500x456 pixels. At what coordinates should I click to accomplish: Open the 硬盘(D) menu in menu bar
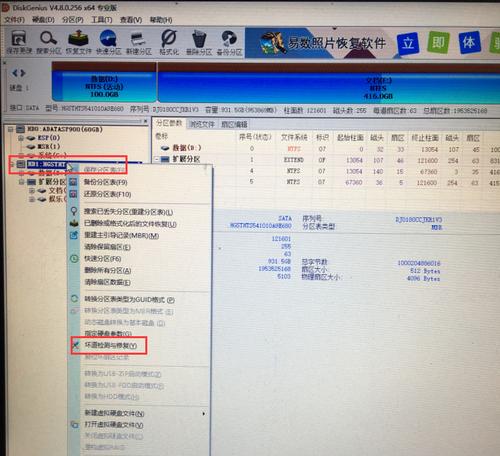[x=43, y=20]
